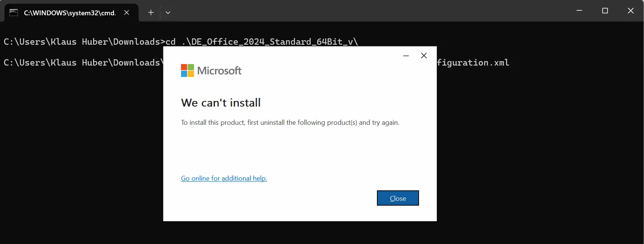Open a new terminal tab with plus
Screen dimensions: 644x244
pos(151,13)
